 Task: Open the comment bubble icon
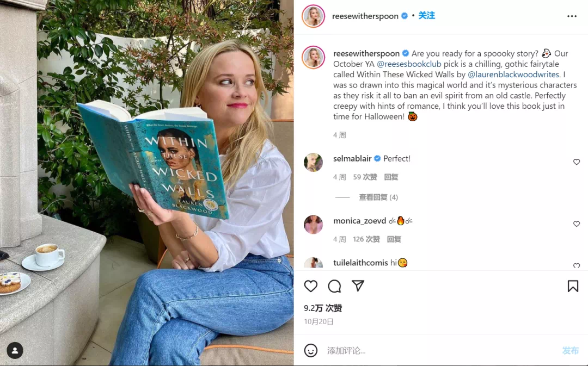[334, 286]
